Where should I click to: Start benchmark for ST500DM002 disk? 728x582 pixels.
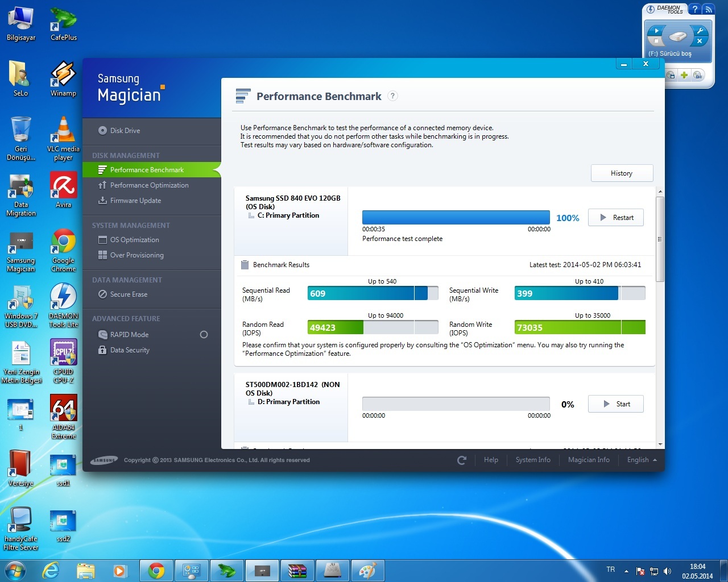coord(616,404)
